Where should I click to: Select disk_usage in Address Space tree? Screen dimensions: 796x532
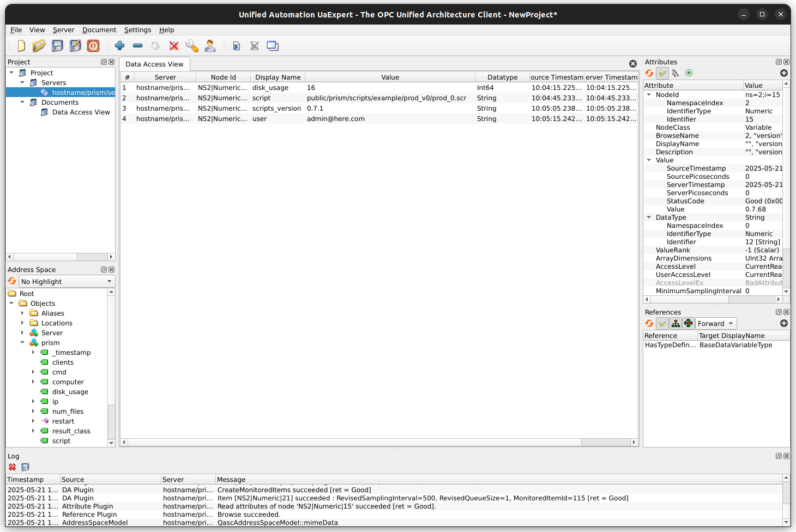tap(70, 392)
